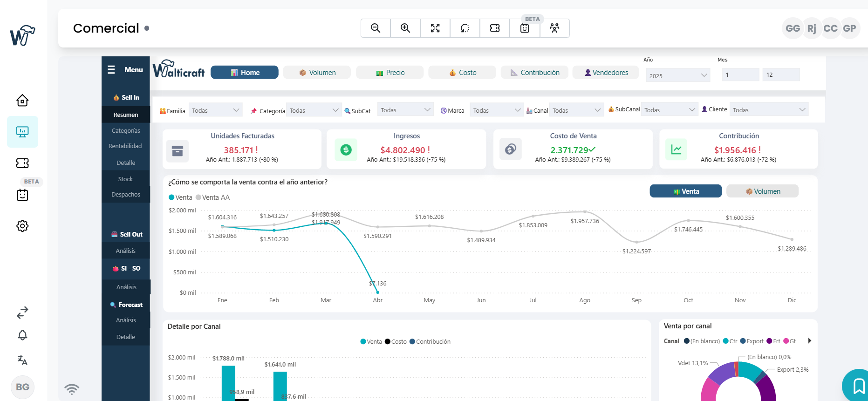
Task: Open settings gear in left sidebar
Action: click(22, 226)
